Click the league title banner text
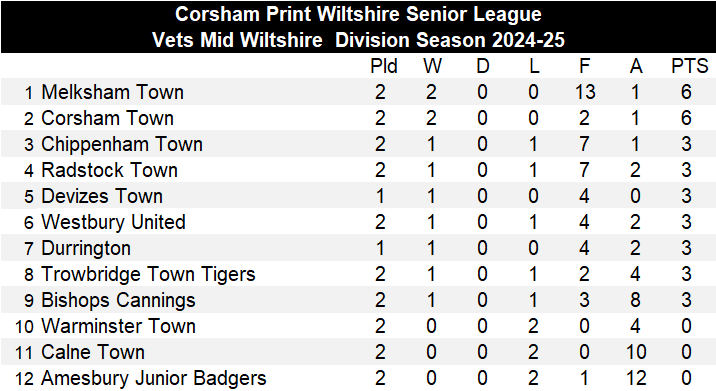 pos(358,27)
